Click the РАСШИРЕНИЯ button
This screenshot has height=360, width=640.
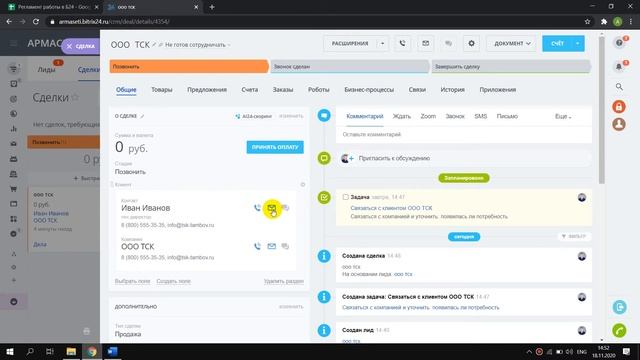coord(350,43)
